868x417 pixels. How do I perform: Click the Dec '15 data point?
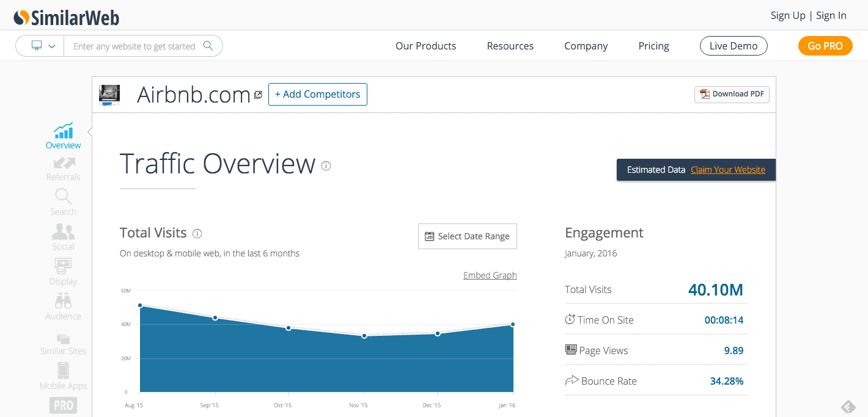[x=438, y=333]
